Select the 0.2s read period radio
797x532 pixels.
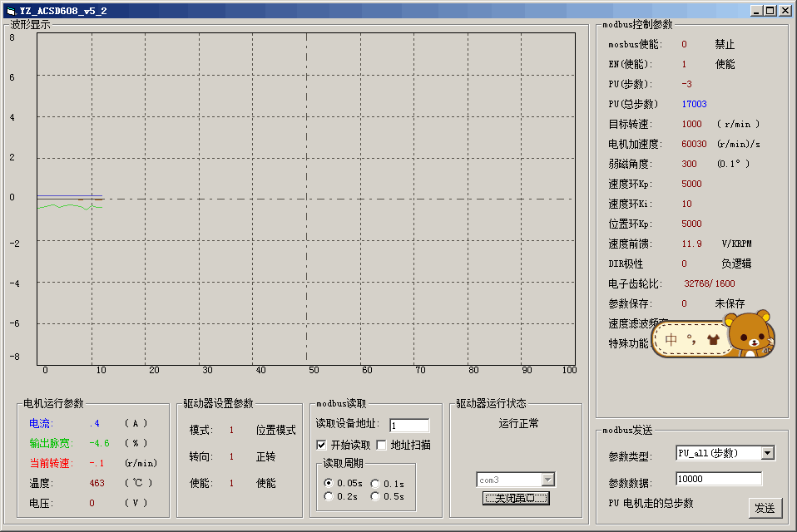pyautogui.click(x=329, y=496)
